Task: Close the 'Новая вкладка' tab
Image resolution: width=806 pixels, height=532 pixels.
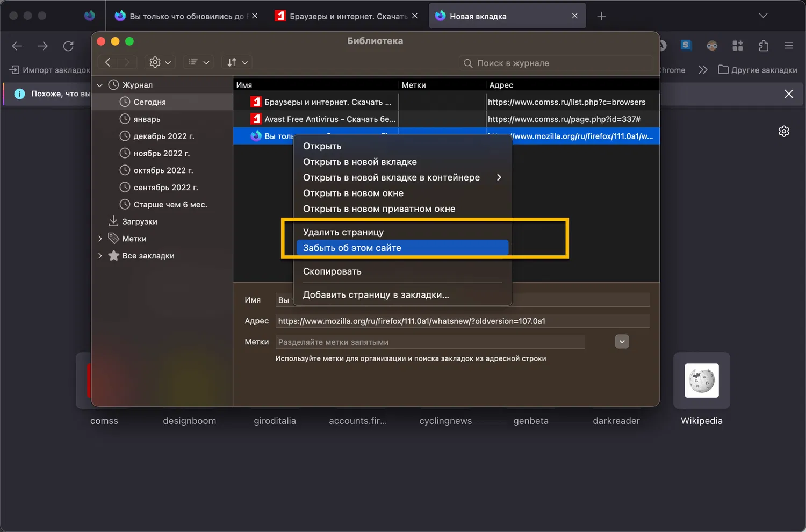Action: 575,16
